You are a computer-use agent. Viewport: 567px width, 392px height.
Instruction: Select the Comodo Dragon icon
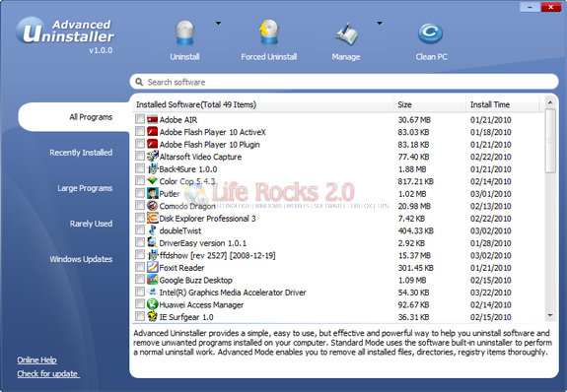coord(152,206)
